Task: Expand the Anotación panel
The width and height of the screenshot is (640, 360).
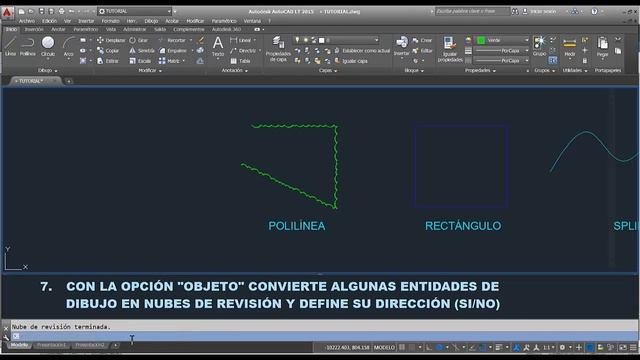Action: coord(234,71)
